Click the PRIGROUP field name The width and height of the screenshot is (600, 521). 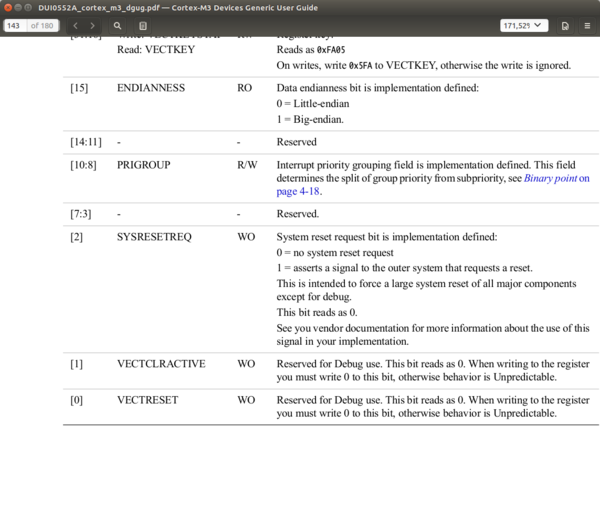click(143, 165)
